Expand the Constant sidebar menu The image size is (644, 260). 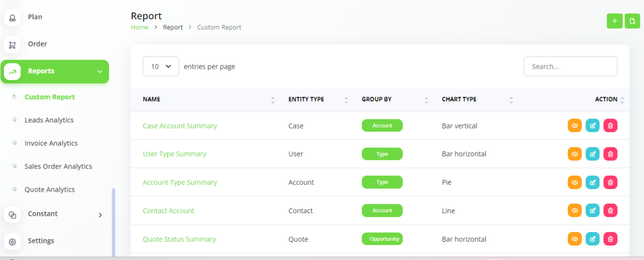pyautogui.click(x=100, y=215)
